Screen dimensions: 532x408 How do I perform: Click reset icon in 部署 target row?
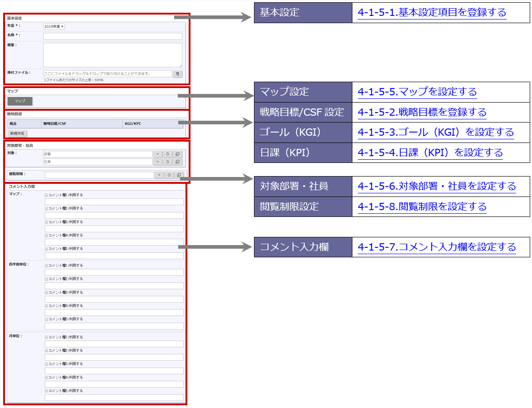(168, 154)
